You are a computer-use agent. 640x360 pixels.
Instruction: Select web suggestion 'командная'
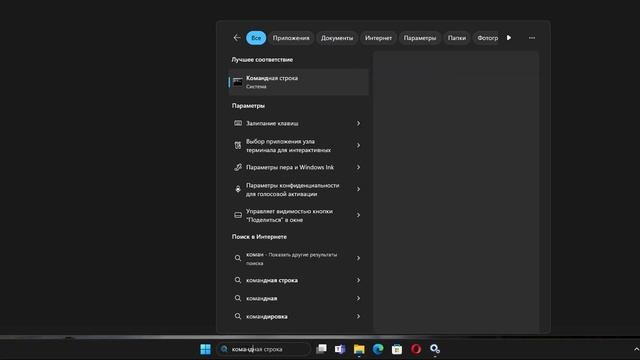298,298
